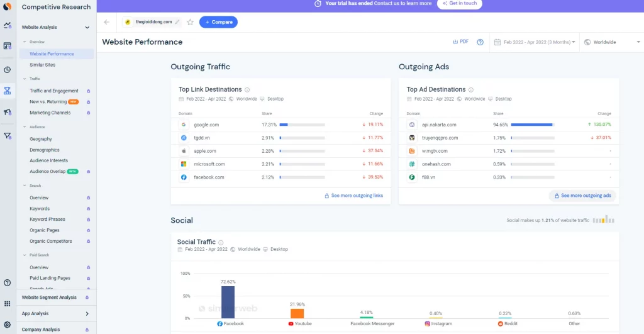Click the Get in touch button
The width and height of the screenshot is (644, 334).
point(460,4)
